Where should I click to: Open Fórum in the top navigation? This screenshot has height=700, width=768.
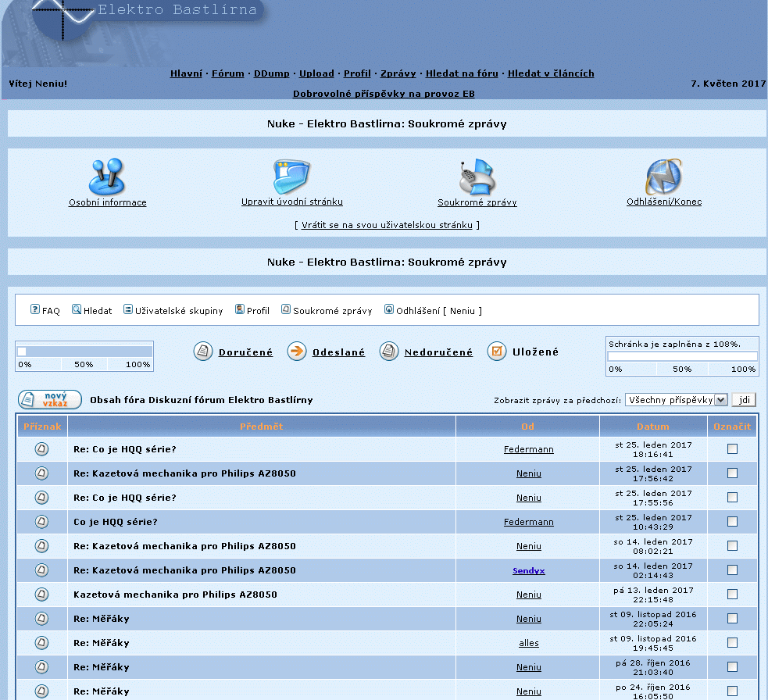tap(227, 73)
